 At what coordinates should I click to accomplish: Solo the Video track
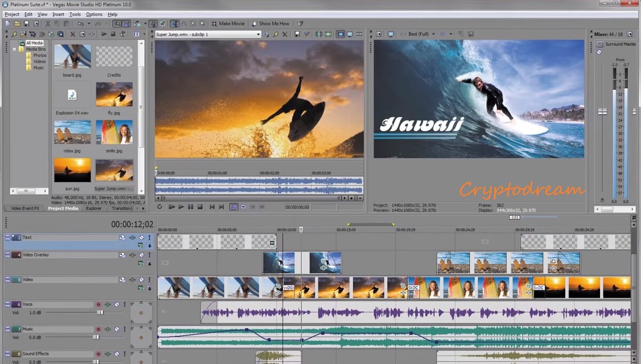[150, 280]
